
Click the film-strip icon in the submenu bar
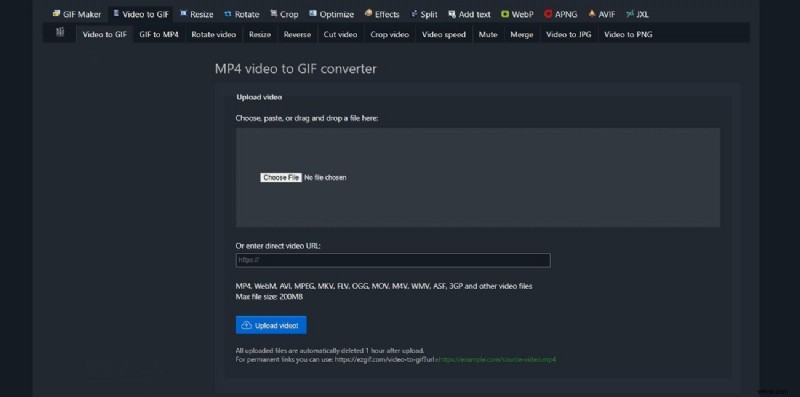60,33
